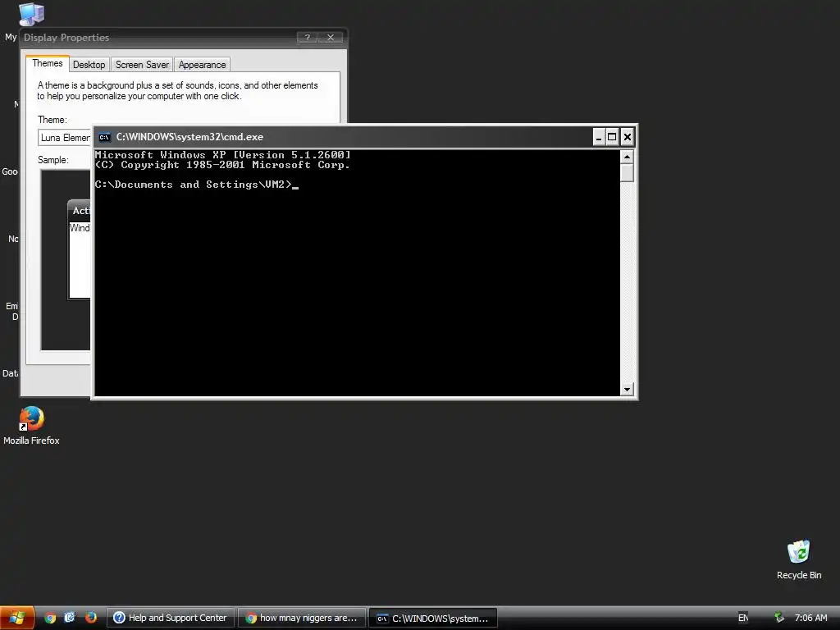Screen dimensions: 840x630
Task: Select the Recycle Bin desktop icon
Action: click(x=798, y=559)
